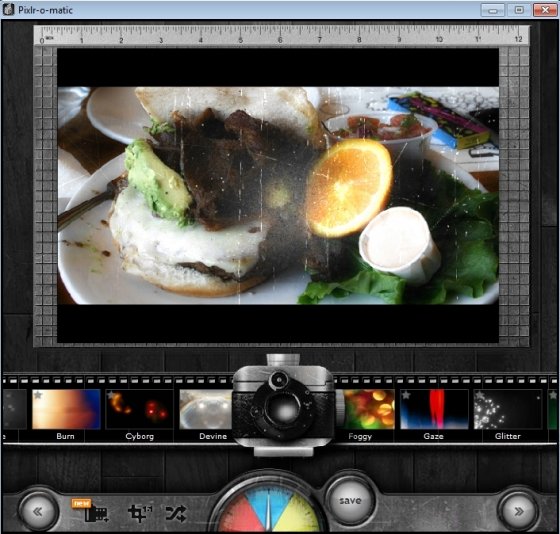560x534 pixels.
Task: Click the "Foggy" label text
Action: (x=360, y=436)
